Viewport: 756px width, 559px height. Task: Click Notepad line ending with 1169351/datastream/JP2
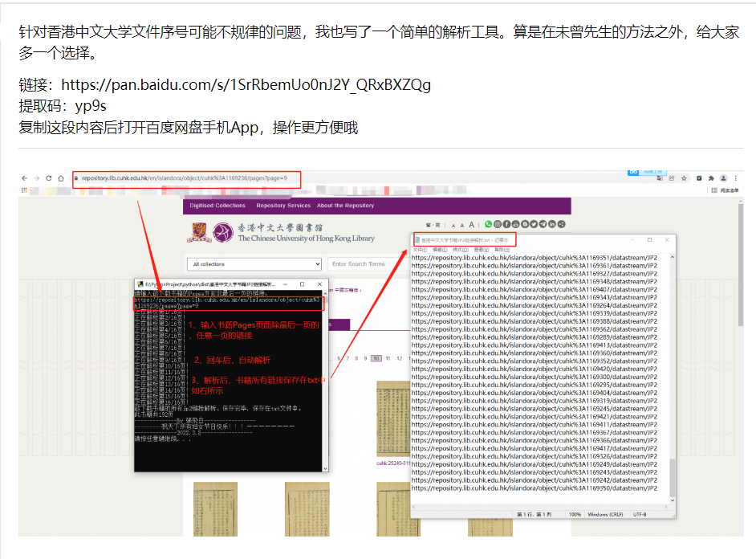coord(534,258)
